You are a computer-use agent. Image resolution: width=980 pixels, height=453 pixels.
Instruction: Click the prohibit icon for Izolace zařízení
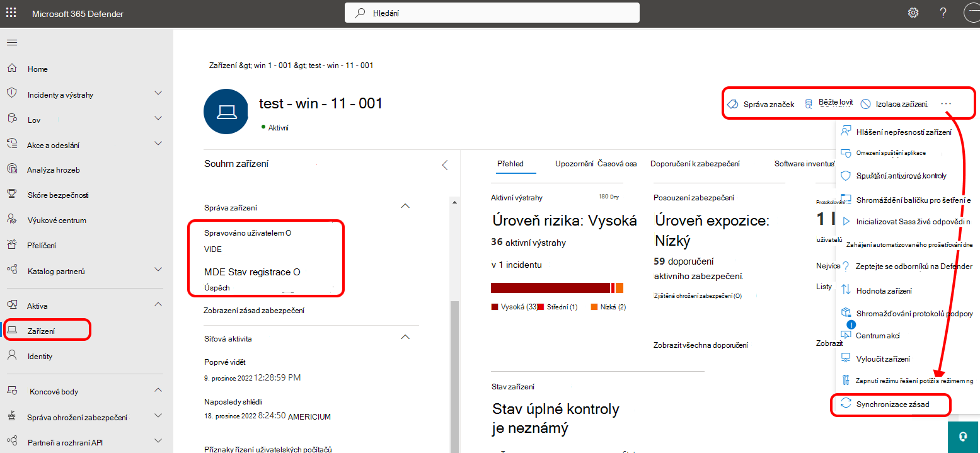(866, 104)
